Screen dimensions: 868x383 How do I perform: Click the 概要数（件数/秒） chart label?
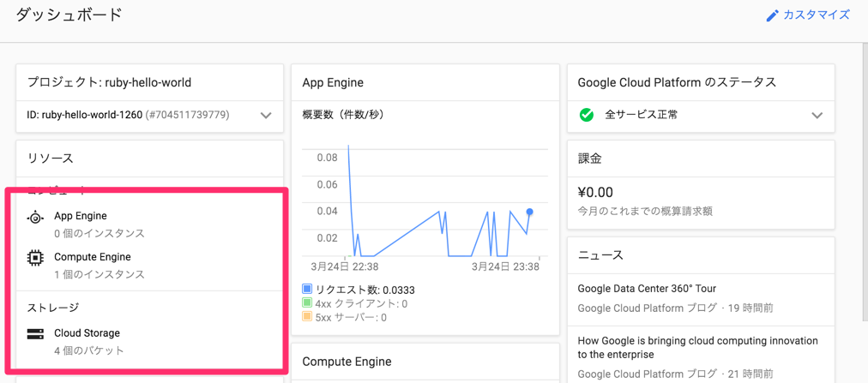(343, 115)
